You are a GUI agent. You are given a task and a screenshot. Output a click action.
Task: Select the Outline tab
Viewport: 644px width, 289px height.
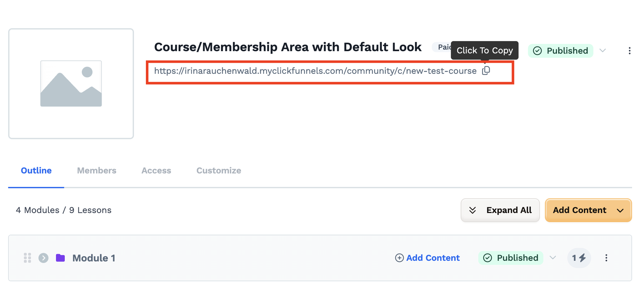point(36,171)
